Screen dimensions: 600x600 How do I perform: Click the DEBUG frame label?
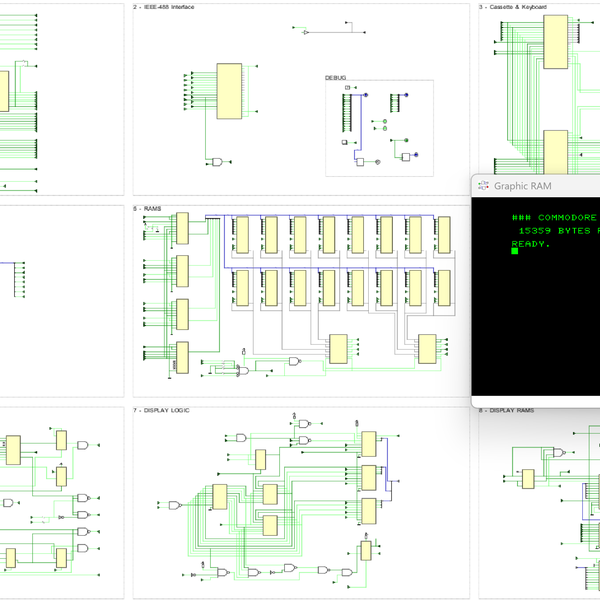(x=335, y=78)
